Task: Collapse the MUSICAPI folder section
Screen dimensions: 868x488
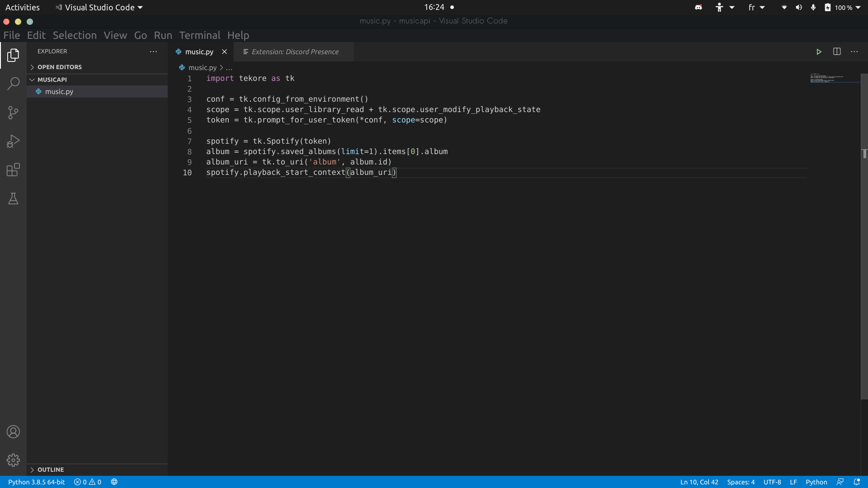Action: pos(52,80)
